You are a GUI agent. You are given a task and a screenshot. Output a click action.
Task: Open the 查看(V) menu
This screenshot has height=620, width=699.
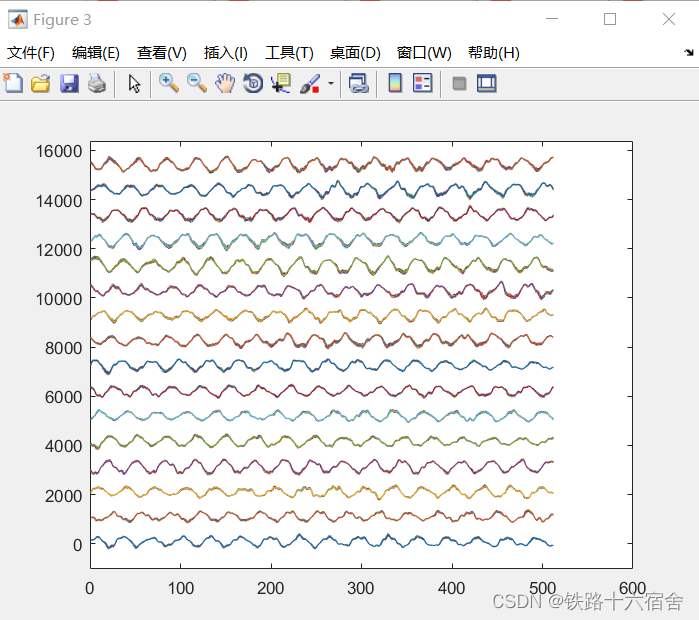tap(162, 53)
